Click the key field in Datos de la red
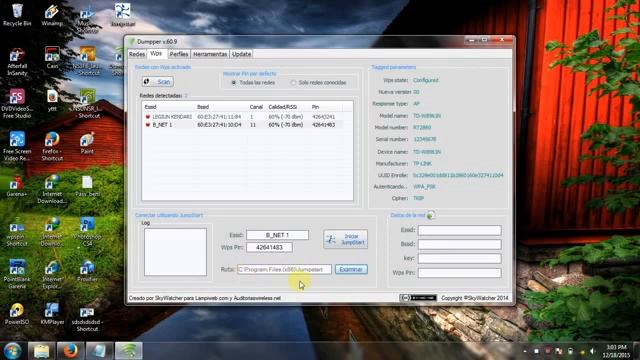The image size is (640, 360). (x=460, y=258)
